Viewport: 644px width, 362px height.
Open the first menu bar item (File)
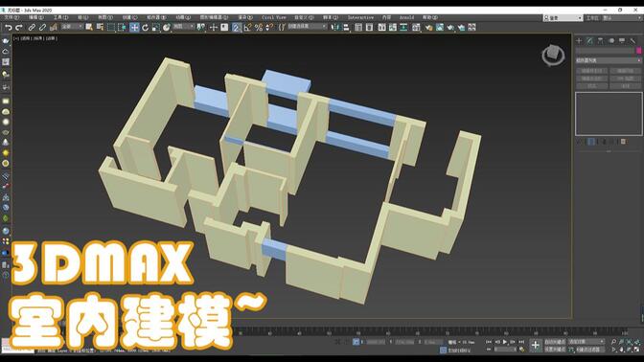(11, 17)
